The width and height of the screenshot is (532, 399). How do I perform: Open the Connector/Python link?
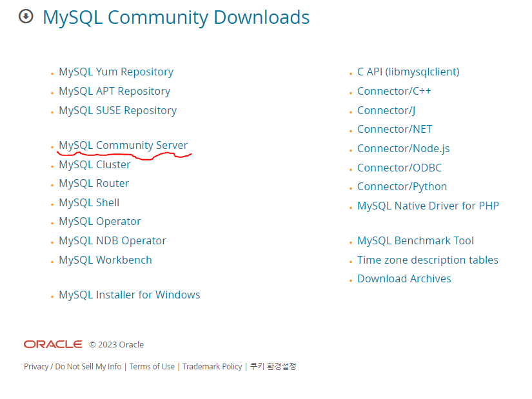coord(402,186)
